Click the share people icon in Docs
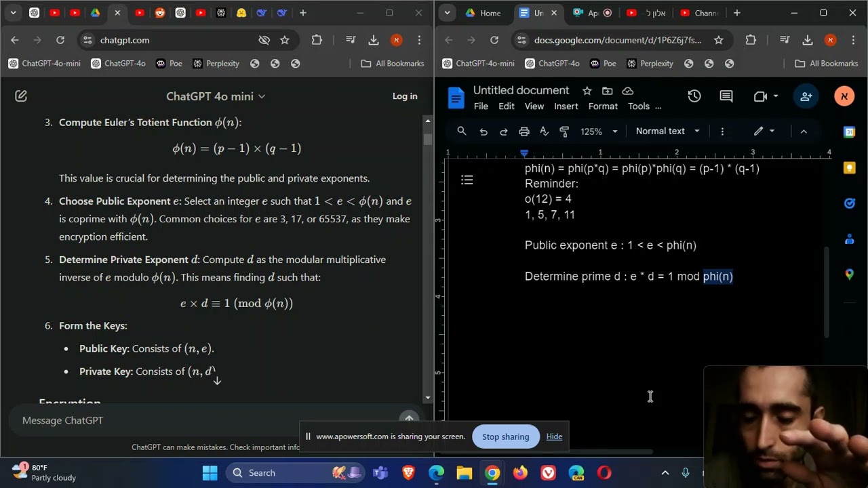The image size is (868, 488). [x=806, y=96]
